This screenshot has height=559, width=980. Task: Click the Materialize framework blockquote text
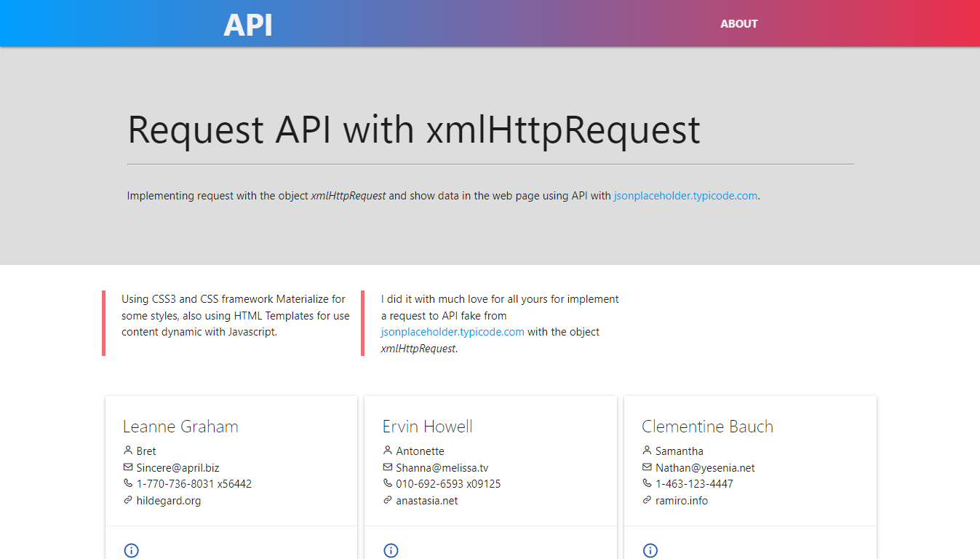tap(236, 315)
